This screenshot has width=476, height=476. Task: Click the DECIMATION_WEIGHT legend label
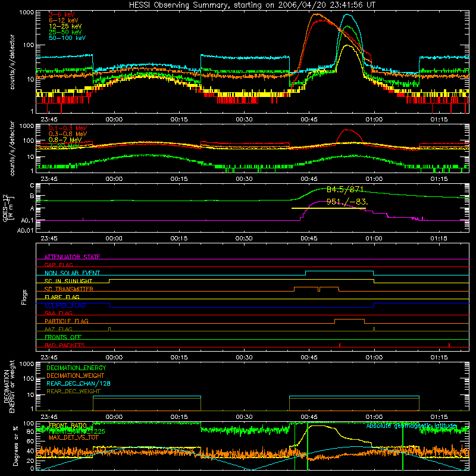(x=76, y=376)
